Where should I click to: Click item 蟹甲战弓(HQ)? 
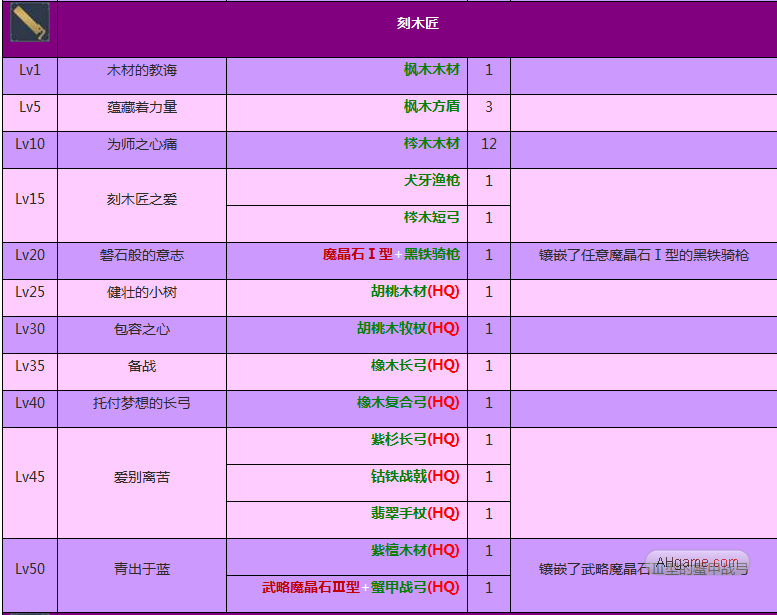click(x=415, y=587)
